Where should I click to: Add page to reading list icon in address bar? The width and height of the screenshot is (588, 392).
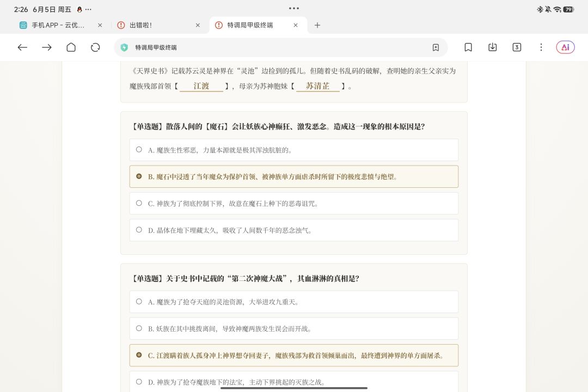[x=436, y=48]
